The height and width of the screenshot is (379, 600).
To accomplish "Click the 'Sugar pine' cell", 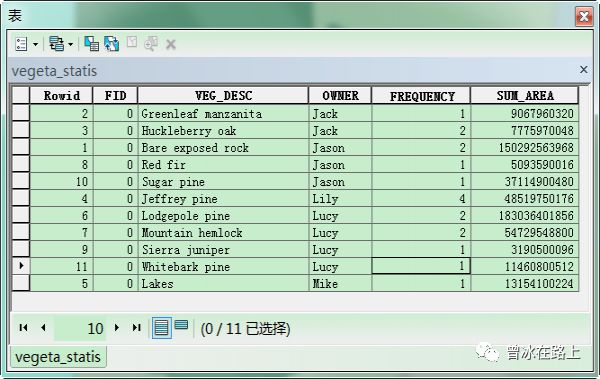I will coord(223,181).
